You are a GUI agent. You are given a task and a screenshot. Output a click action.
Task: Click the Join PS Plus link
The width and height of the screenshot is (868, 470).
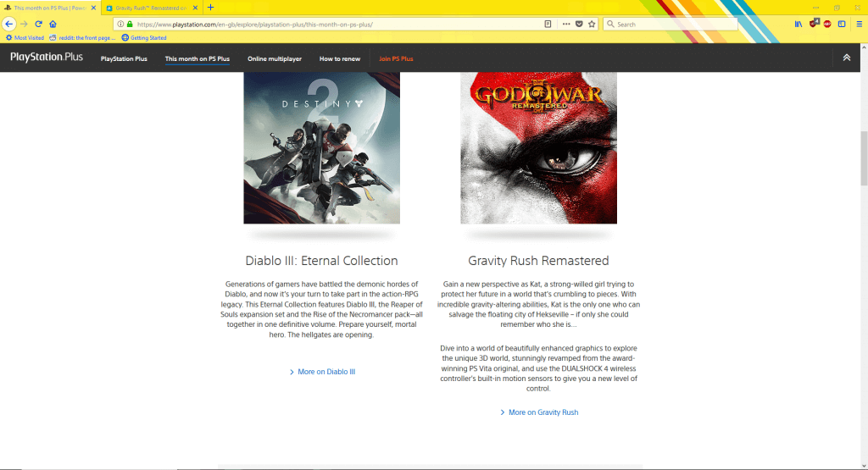click(396, 59)
